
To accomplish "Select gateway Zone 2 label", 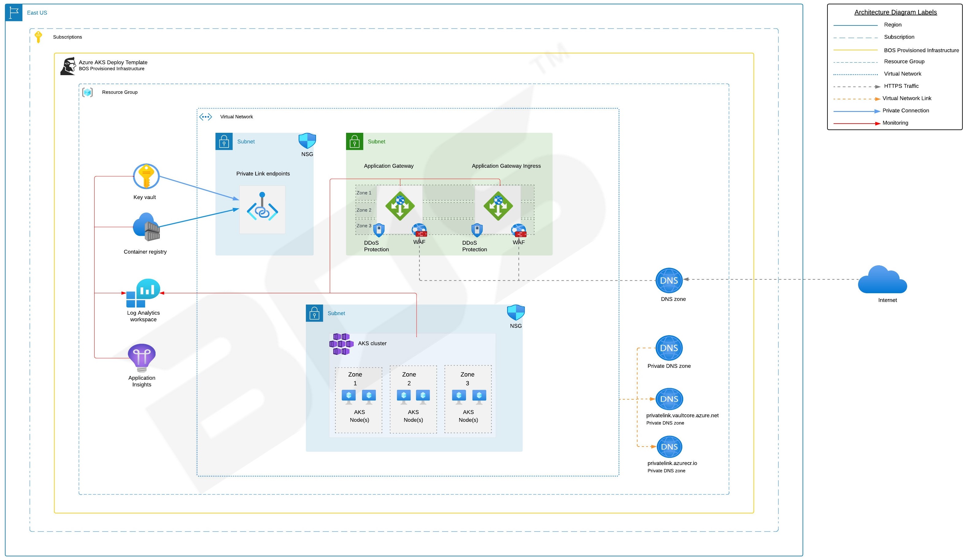I will 364,210.
